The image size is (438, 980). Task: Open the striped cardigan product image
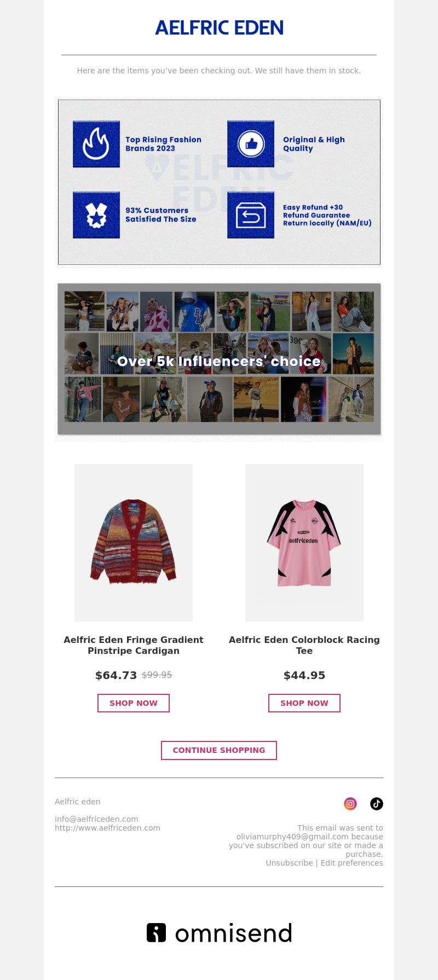click(x=134, y=543)
